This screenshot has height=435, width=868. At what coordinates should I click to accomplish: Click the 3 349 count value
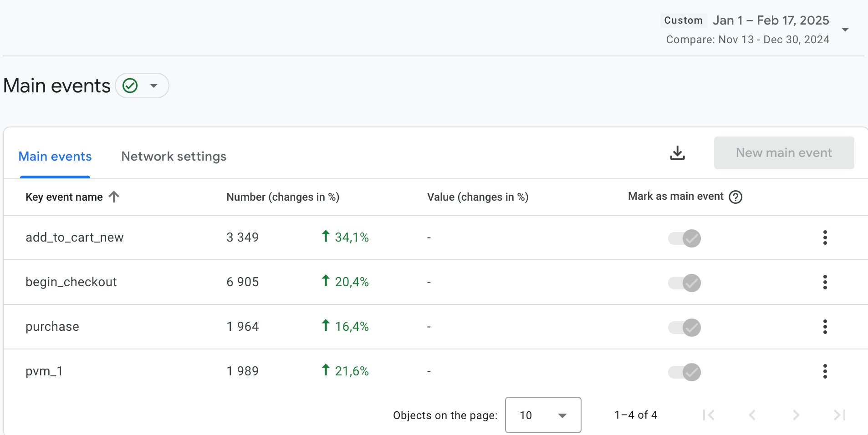[242, 238]
